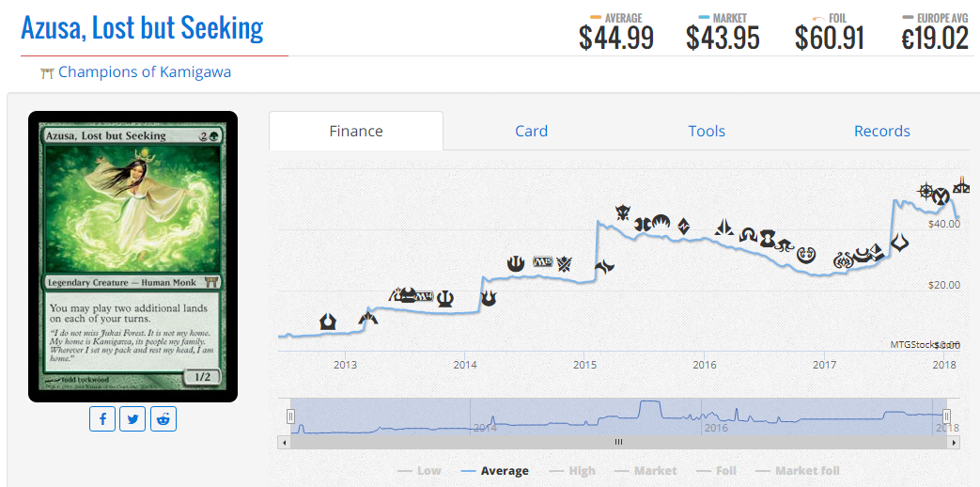The height and width of the screenshot is (487, 980).
Task: Click the $44.99 average price
Action: [x=616, y=39]
